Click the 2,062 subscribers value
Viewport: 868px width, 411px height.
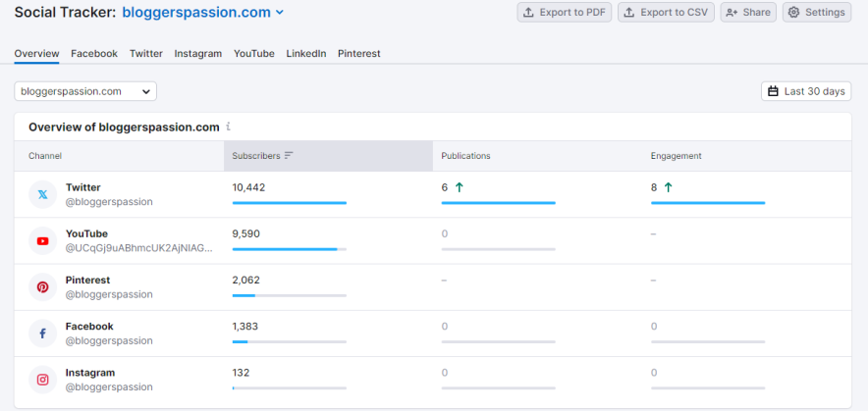coord(245,280)
